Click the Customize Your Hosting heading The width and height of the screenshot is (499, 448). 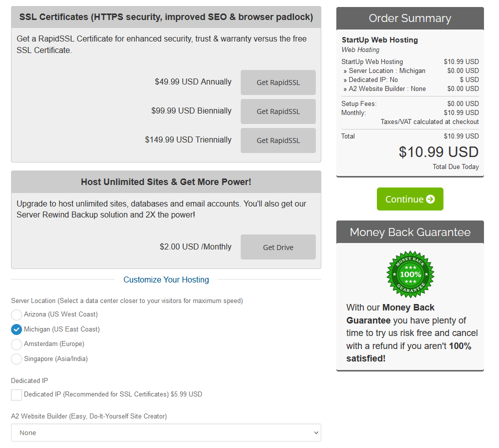pos(166,279)
